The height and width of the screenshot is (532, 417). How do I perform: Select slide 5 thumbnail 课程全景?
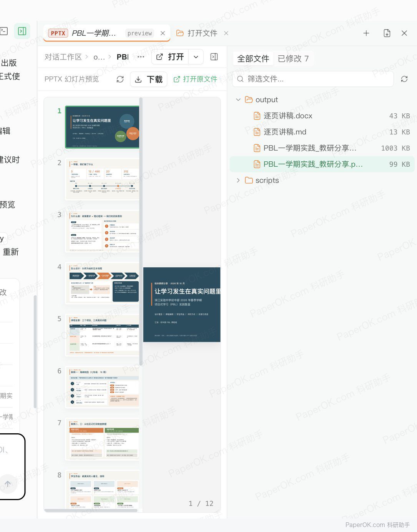102,335
